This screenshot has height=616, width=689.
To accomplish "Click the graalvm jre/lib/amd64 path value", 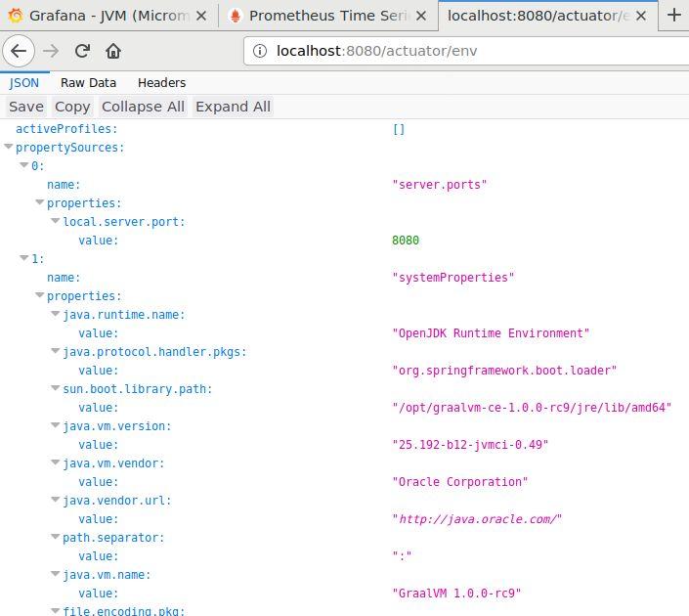I will click(532, 408).
